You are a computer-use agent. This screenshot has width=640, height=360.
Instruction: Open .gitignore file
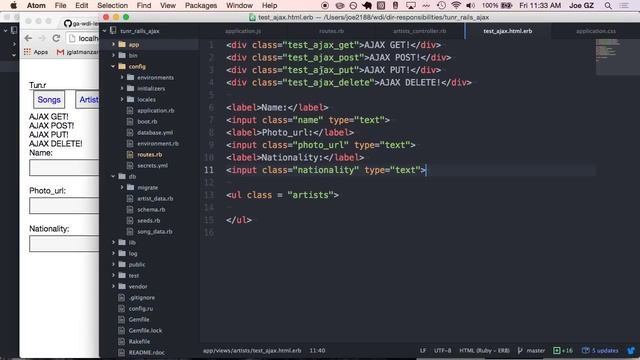[142, 298]
